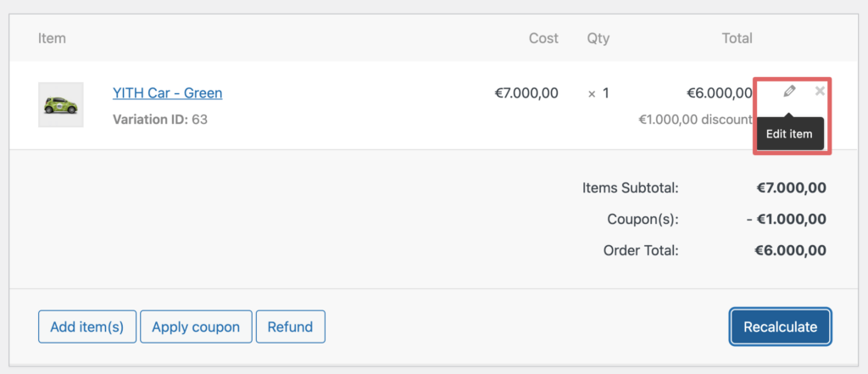Click the pencil Edit item icon
The height and width of the screenshot is (374, 868).
(789, 92)
